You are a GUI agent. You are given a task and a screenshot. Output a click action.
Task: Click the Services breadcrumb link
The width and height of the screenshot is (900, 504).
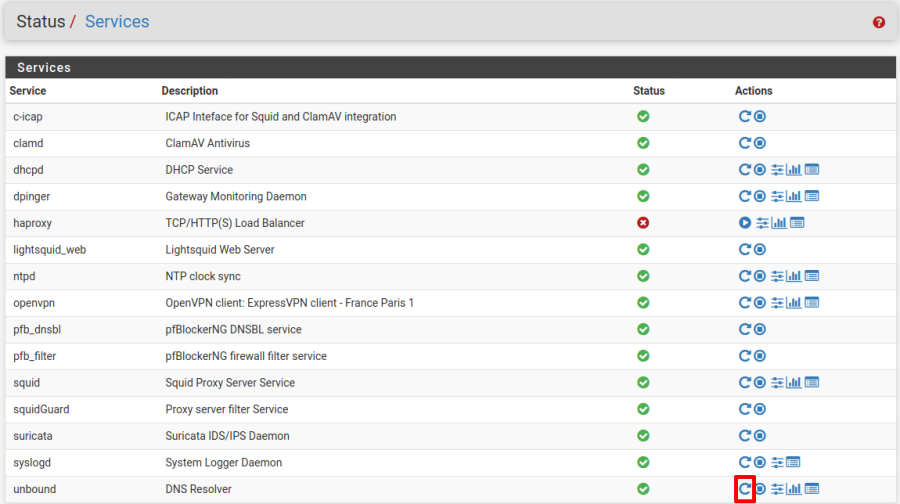[117, 21]
